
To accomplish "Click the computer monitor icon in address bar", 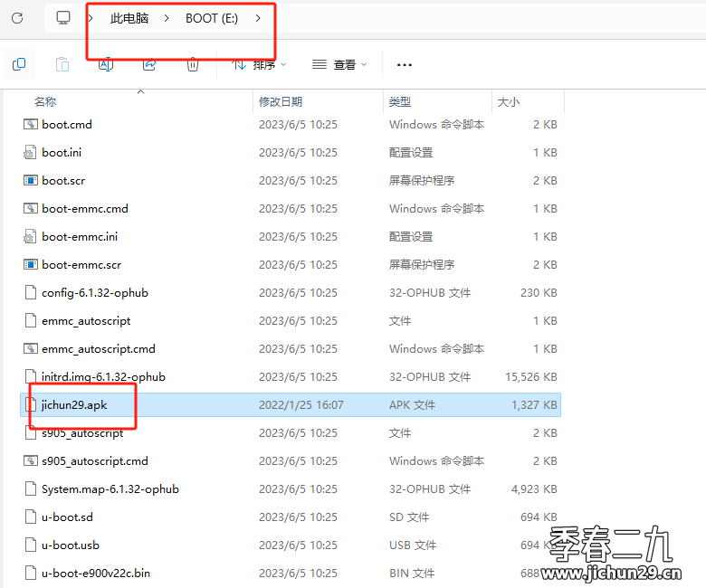I will [63, 18].
